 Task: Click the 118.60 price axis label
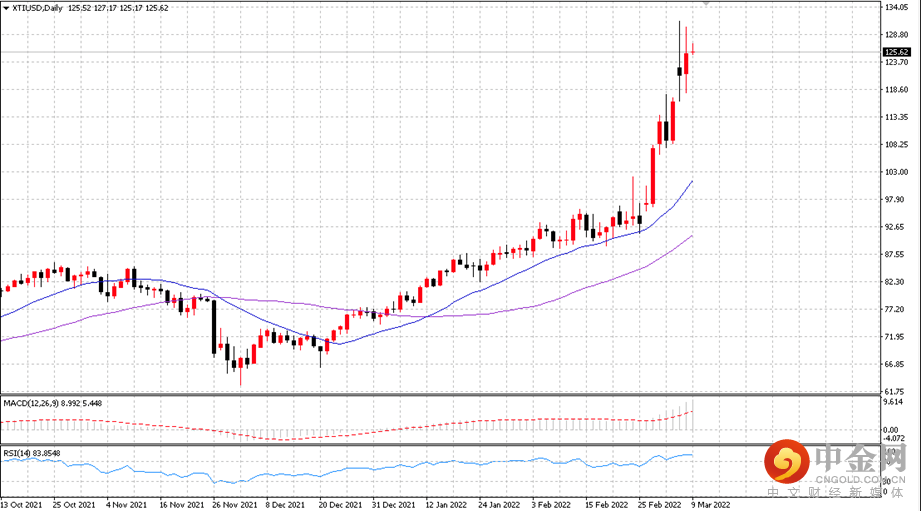tap(896, 90)
